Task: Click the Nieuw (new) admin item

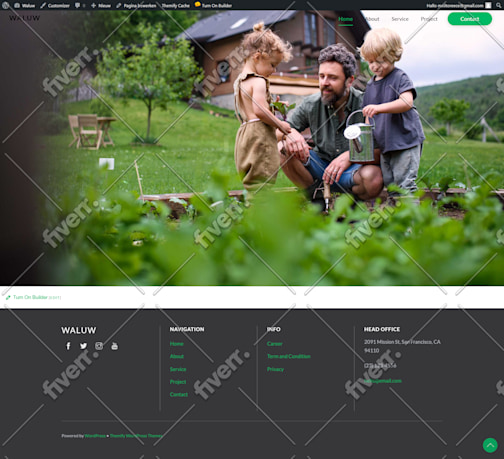Action: [x=101, y=5]
